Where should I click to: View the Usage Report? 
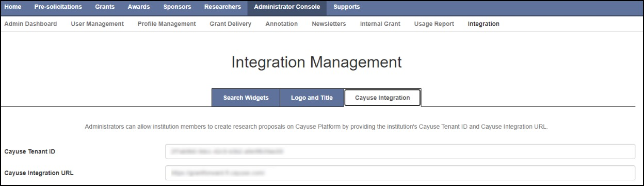click(x=434, y=24)
